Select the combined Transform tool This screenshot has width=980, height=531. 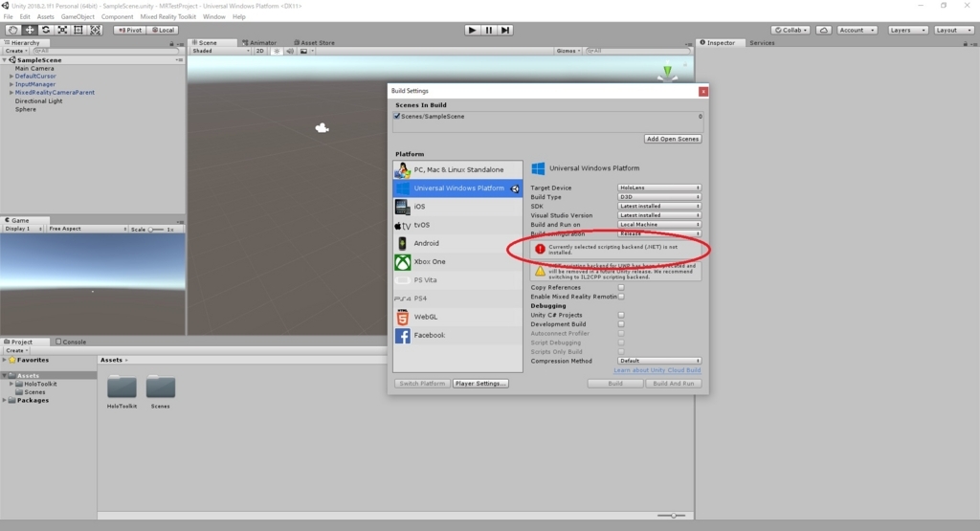(95, 30)
